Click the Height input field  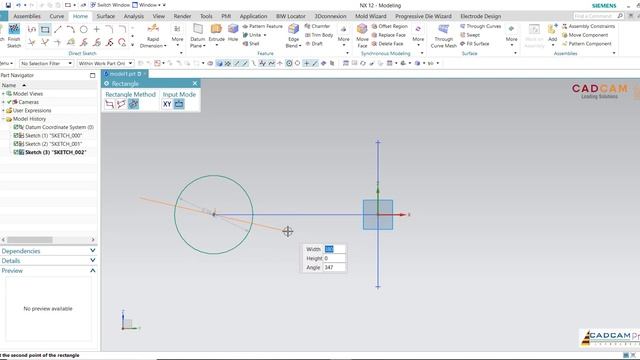(x=335, y=258)
